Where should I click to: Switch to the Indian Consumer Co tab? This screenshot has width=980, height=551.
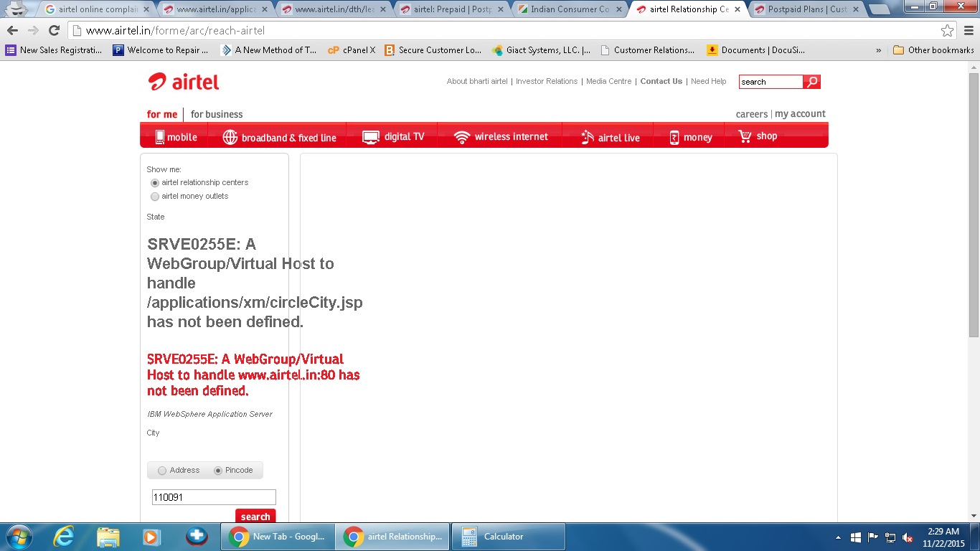[x=568, y=9]
